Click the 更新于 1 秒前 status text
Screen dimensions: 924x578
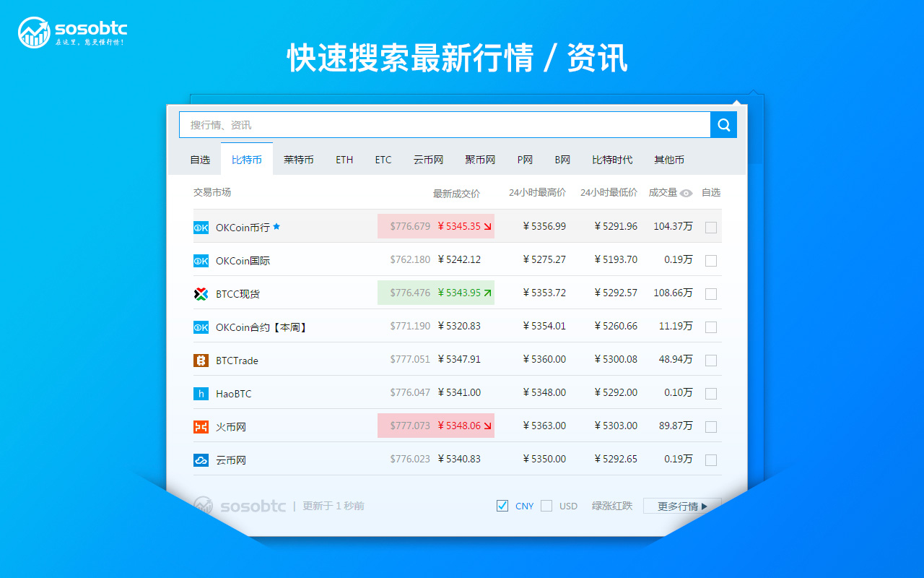pos(334,506)
